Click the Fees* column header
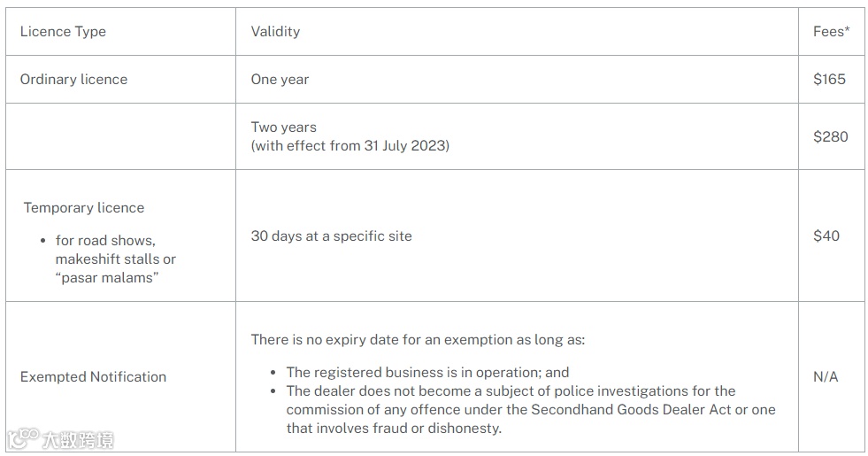 pos(831,32)
